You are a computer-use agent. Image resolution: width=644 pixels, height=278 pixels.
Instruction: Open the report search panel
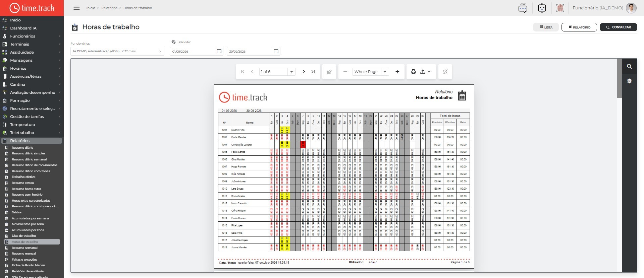point(630,66)
